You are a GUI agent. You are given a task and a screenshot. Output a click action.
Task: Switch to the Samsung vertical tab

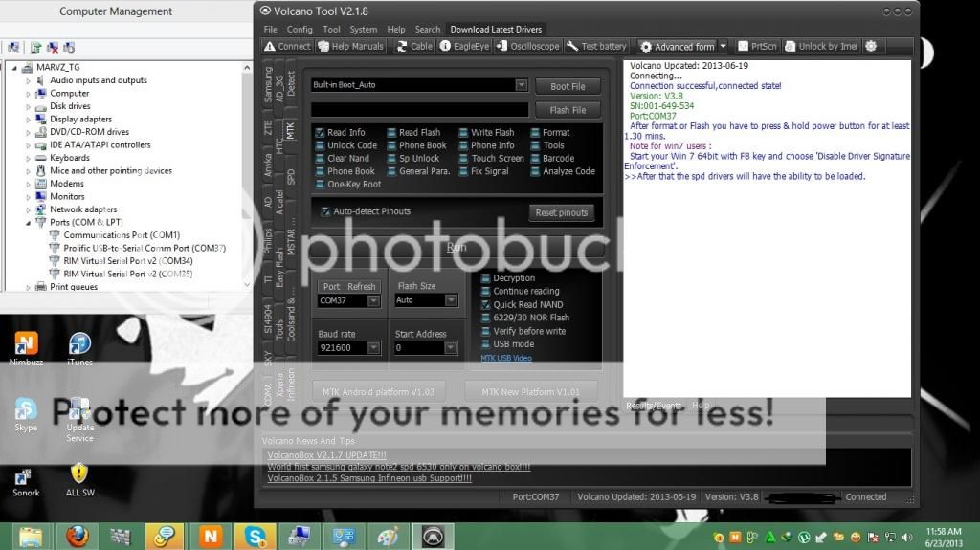(x=268, y=84)
